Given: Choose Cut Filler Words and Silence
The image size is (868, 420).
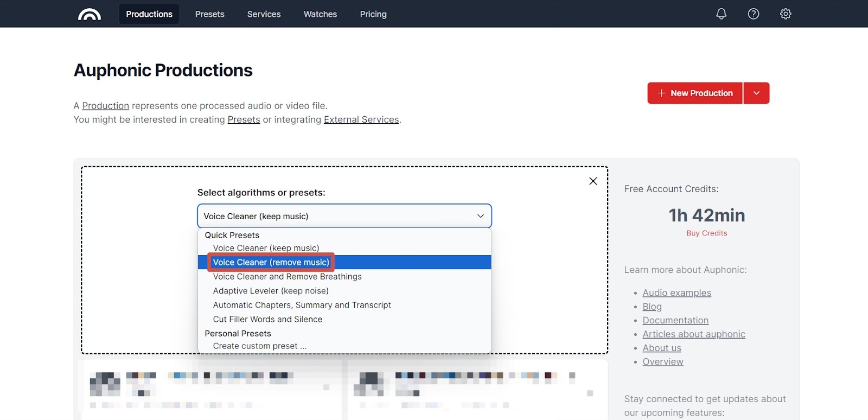Looking at the screenshot, I should 267,320.
